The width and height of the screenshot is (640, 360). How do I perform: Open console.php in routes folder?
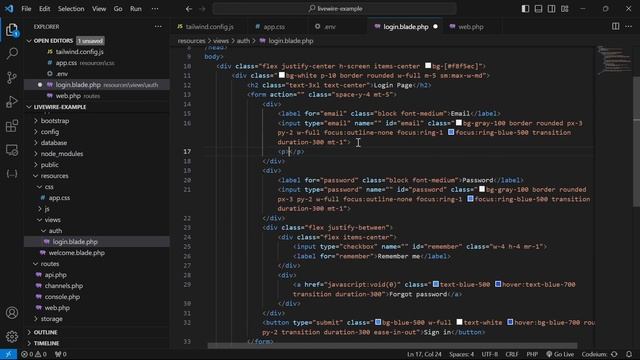click(62, 297)
